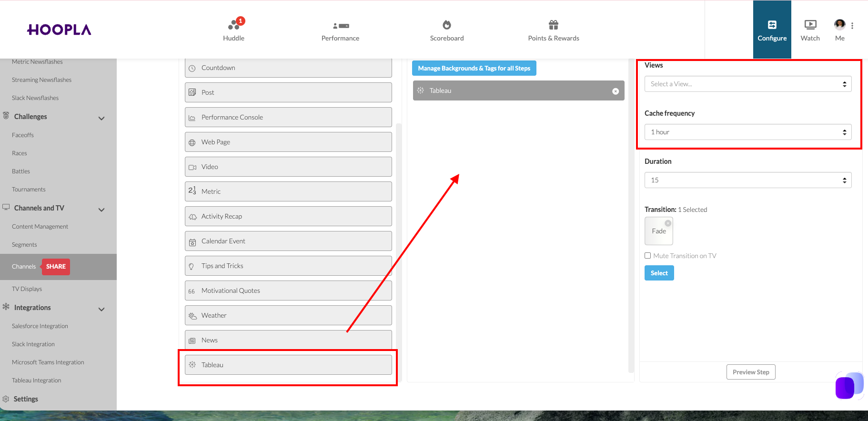868x421 pixels.
Task: Click the Activity Recap icon
Action: tap(192, 217)
